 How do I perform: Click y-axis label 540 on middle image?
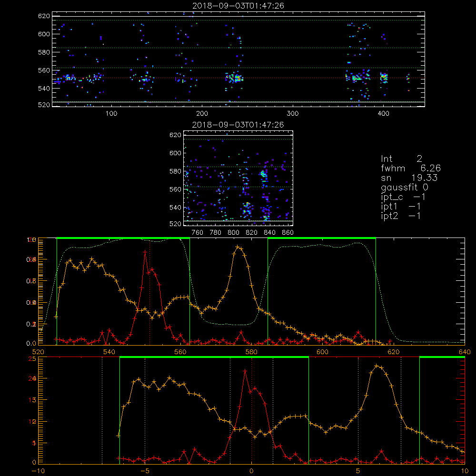point(175,208)
